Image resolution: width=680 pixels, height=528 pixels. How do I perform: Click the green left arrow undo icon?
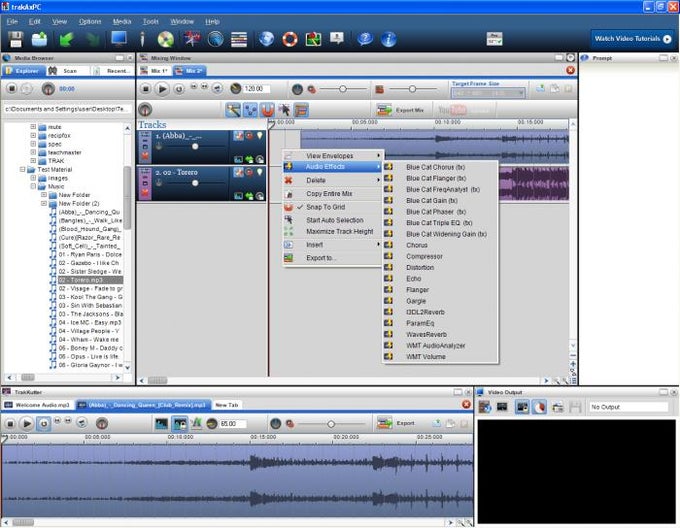pyautogui.click(x=66, y=39)
